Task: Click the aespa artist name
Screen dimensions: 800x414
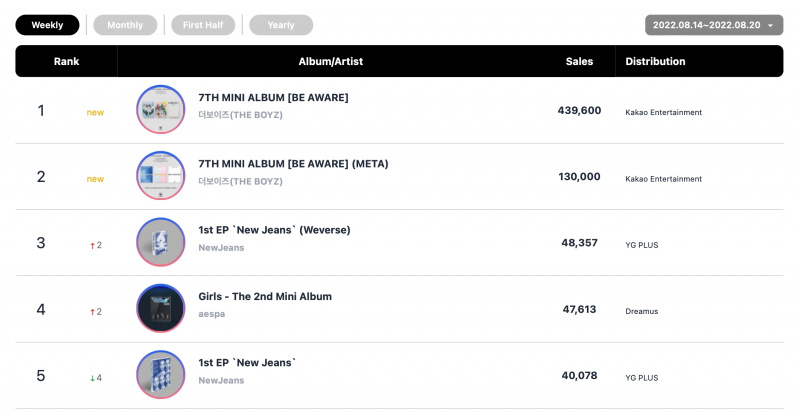Action: click(x=212, y=314)
